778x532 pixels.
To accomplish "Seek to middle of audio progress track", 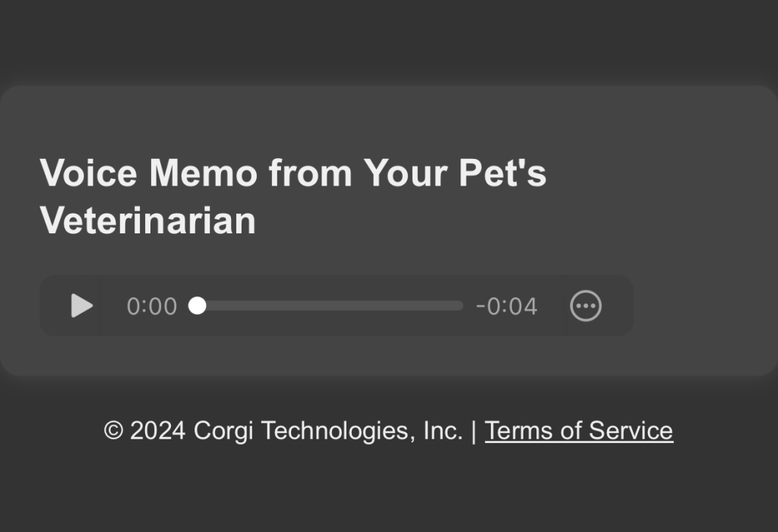I will [x=330, y=306].
